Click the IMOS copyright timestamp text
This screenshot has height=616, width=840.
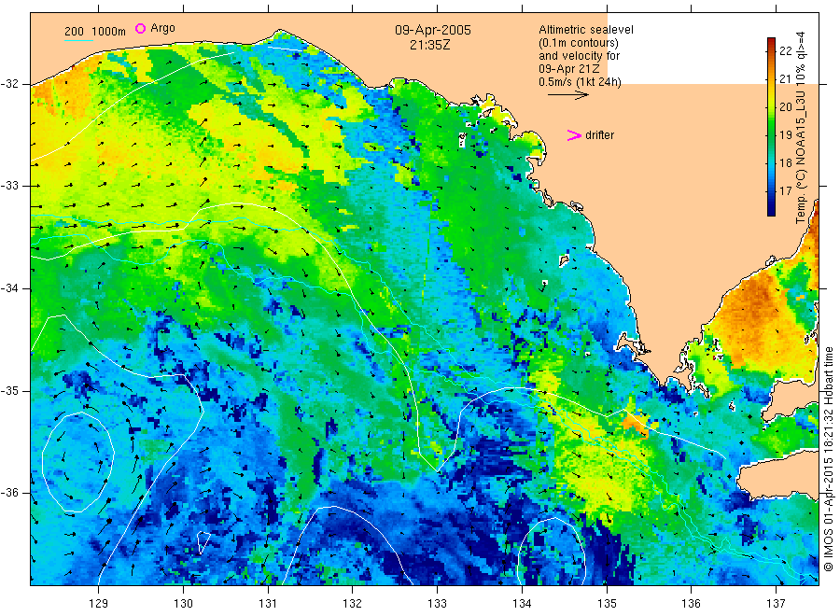tap(829, 459)
